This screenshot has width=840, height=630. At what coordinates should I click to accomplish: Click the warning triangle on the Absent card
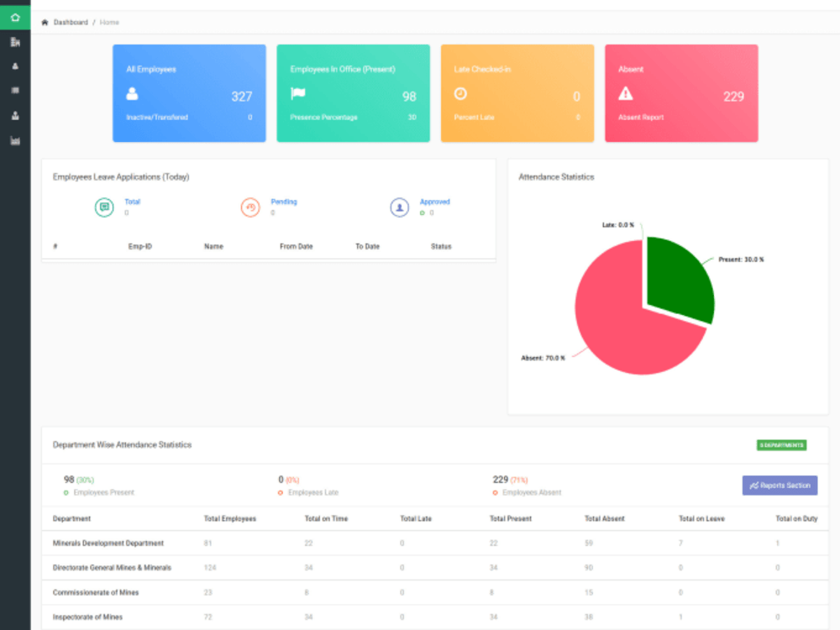point(623,94)
